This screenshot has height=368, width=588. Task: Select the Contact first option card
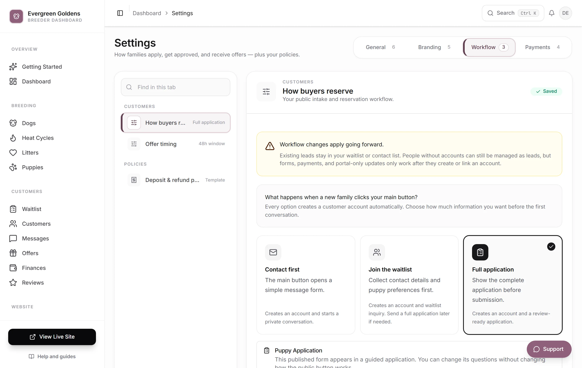(306, 285)
